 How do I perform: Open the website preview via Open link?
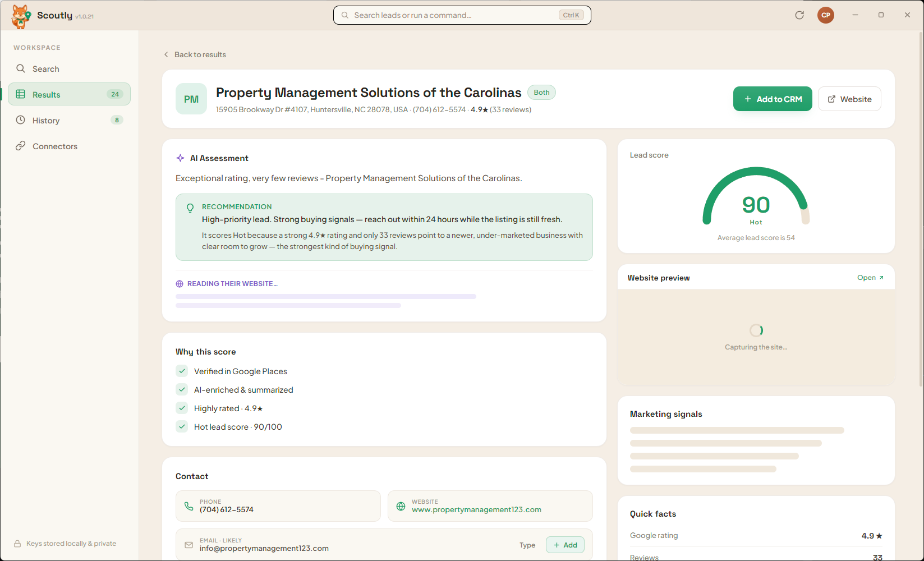click(x=870, y=278)
